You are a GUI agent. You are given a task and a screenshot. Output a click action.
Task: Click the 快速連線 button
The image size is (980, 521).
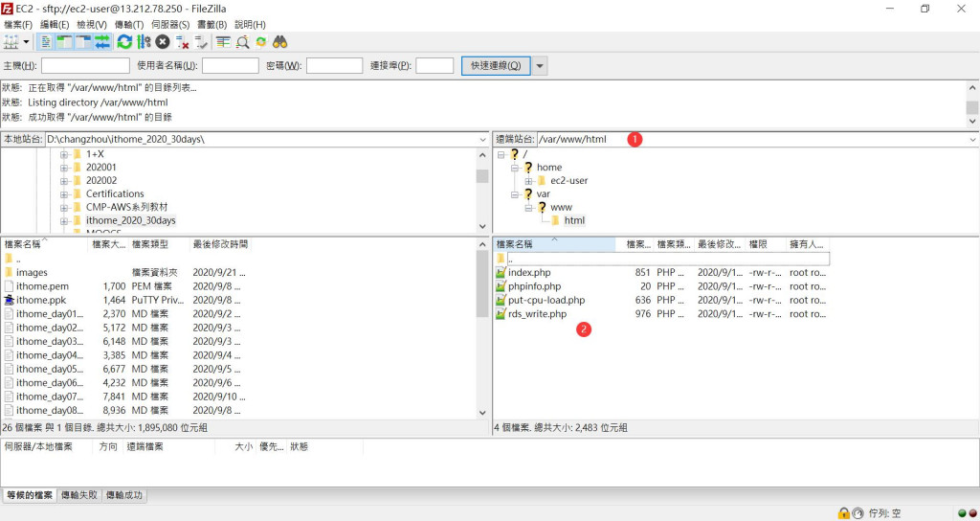pyautogui.click(x=496, y=66)
